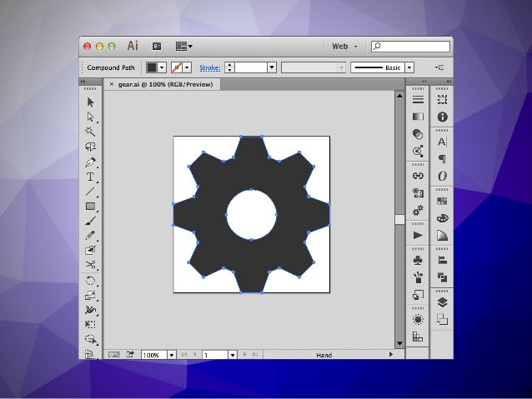Open the zoom level dropdown at 100%
Screen dimensions: 532x399
click(x=172, y=355)
